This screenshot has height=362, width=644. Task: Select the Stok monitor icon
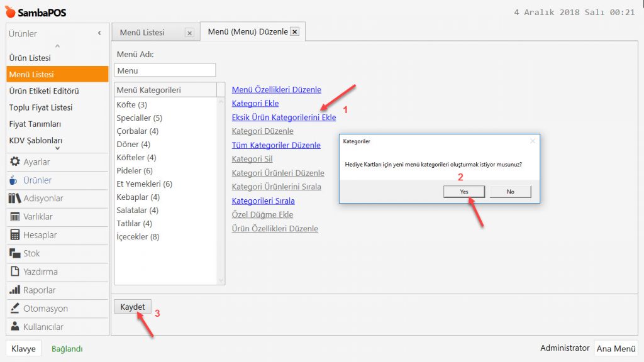[14, 253]
